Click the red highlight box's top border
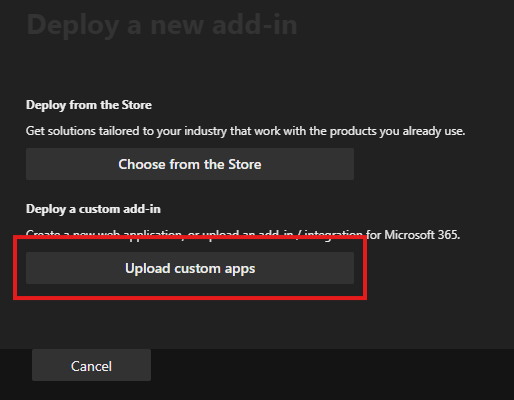This screenshot has width=514, height=400. coord(190,237)
